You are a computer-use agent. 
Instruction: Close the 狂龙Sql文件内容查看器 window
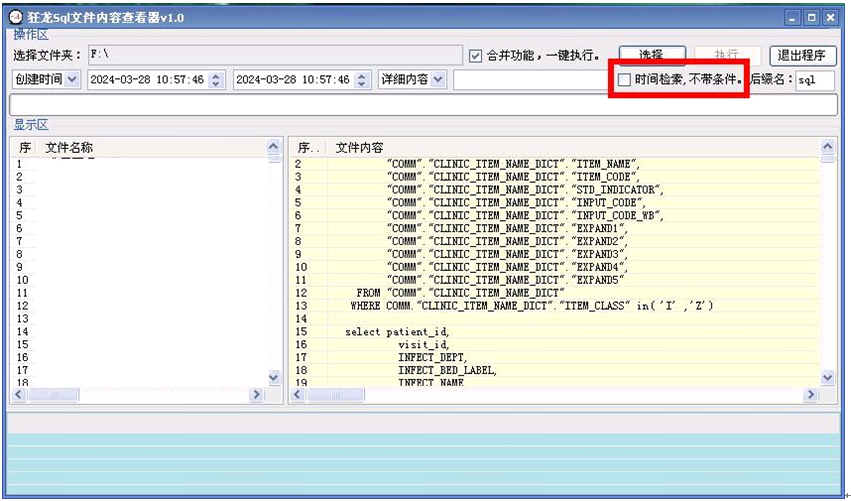[x=830, y=18]
